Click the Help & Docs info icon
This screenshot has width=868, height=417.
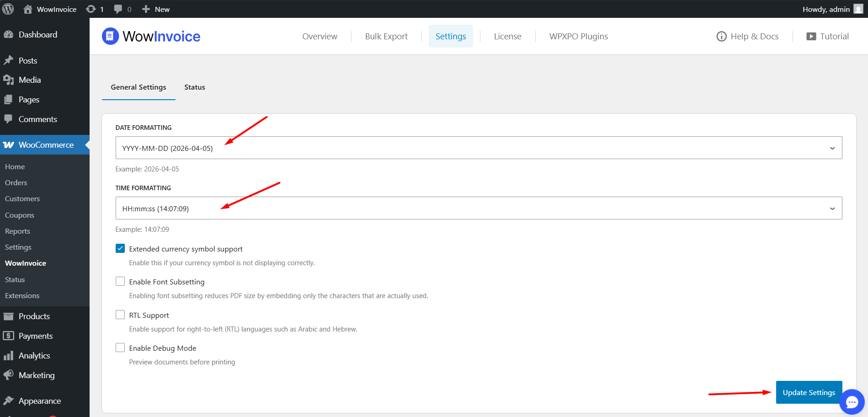(x=721, y=37)
